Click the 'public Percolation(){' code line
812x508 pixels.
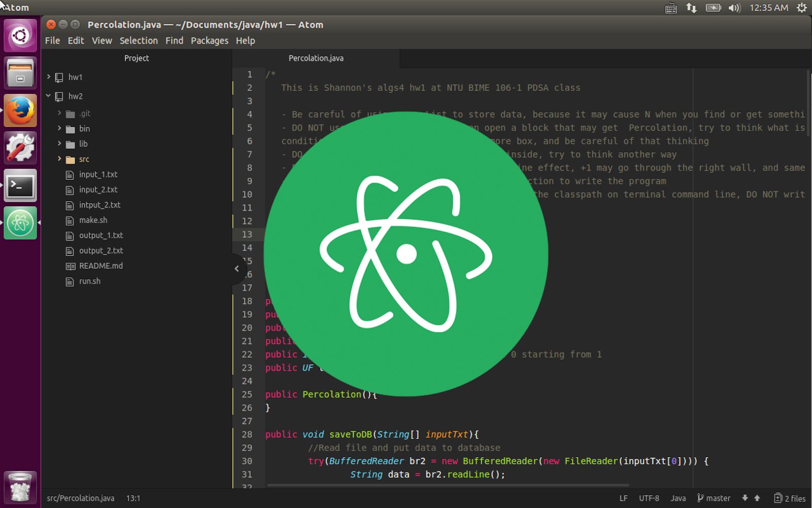(x=321, y=394)
